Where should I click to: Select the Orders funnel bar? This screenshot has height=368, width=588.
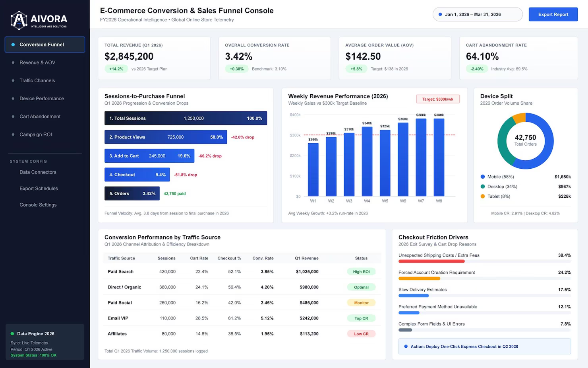click(132, 193)
